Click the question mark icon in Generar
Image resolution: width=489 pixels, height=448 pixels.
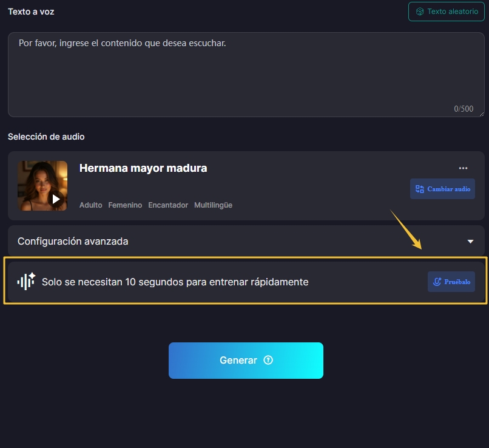pos(268,360)
